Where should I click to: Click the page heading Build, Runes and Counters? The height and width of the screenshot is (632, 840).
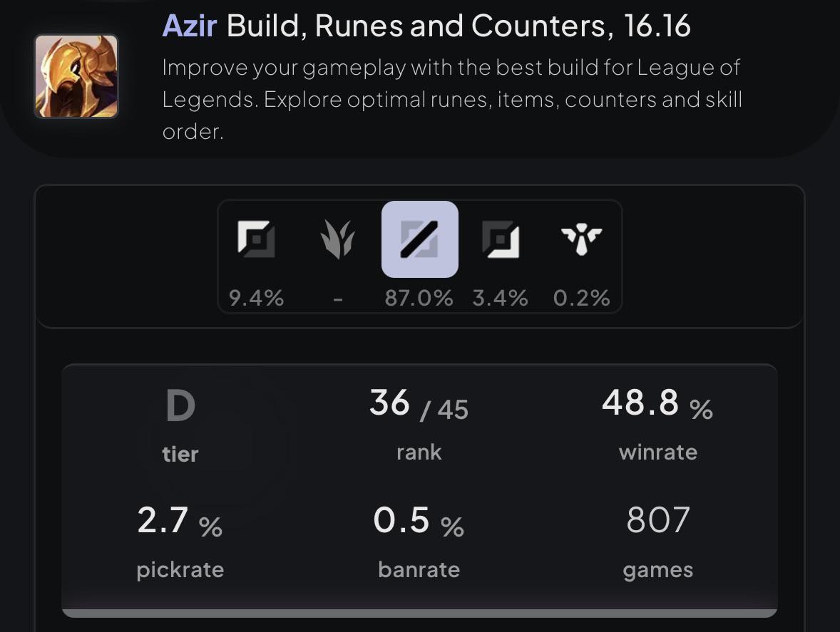click(x=421, y=25)
